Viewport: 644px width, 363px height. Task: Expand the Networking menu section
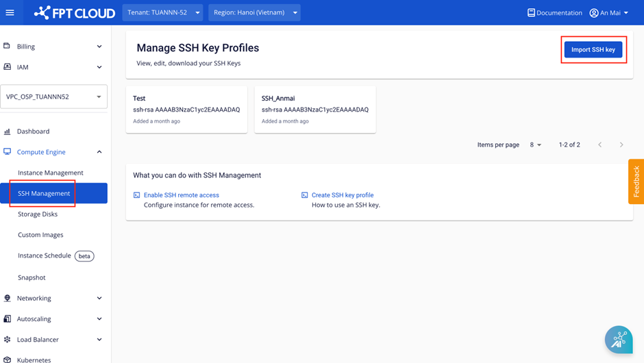[x=99, y=299]
